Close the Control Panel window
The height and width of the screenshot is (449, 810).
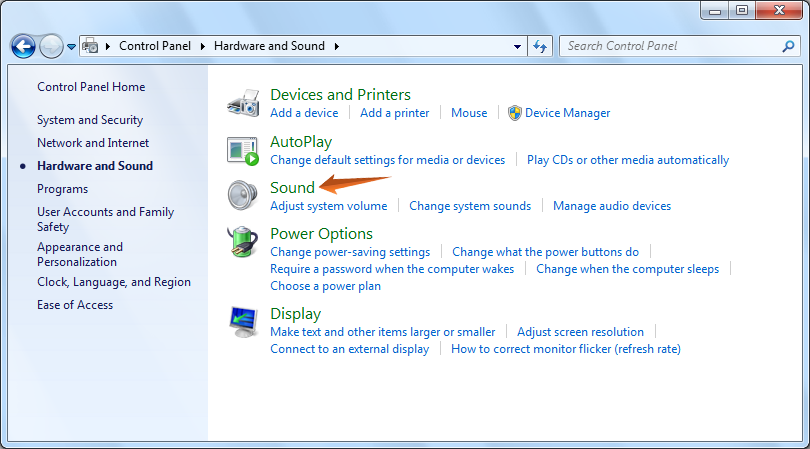tap(779, 10)
